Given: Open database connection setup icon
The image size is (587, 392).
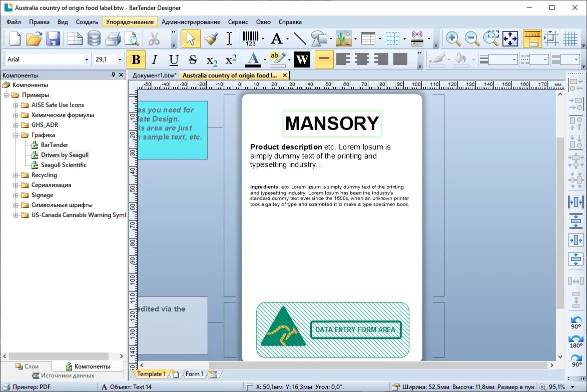Looking at the screenshot, I should point(94,38).
